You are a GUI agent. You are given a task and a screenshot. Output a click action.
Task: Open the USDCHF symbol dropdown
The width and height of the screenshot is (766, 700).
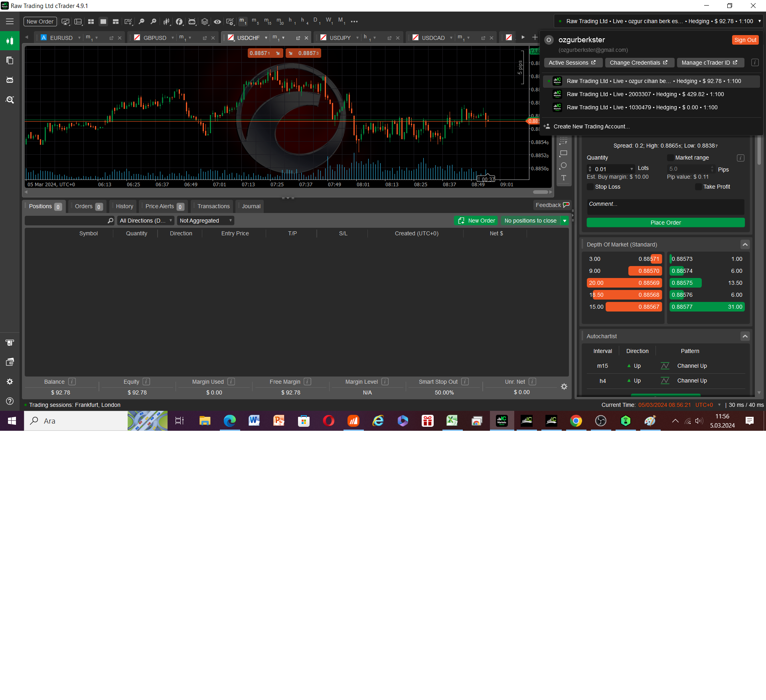pos(266,38)
